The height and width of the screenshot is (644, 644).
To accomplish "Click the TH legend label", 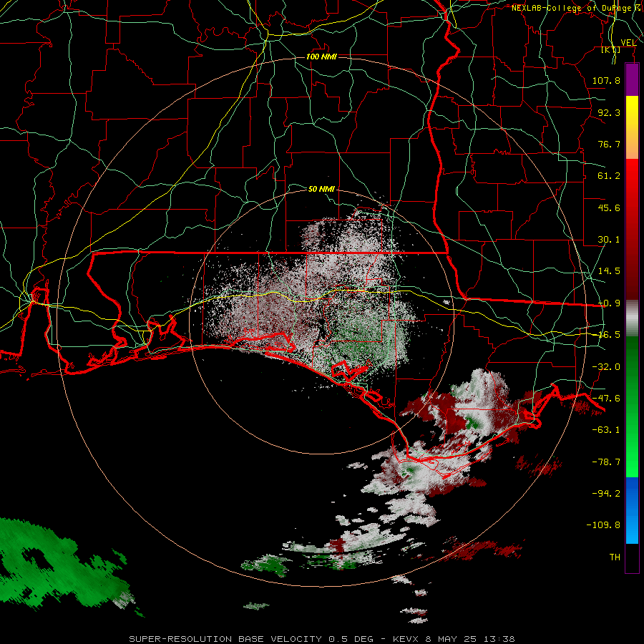I will click(x=615, y=557).
